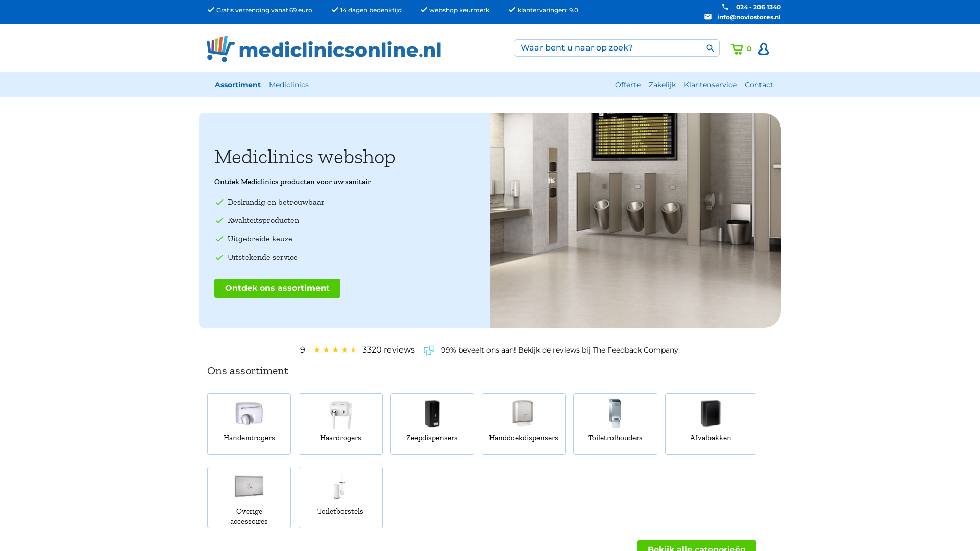Viewport: 980px width, 551px height.
Task: Open the Afvalbakken category tile
Action: click(710, 424)
